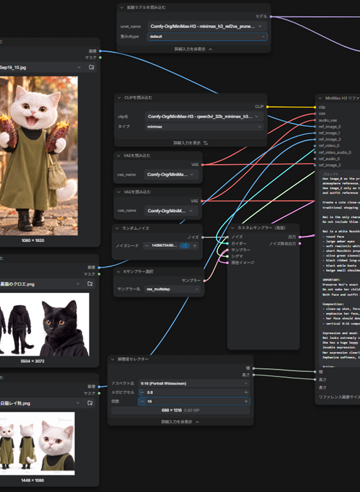
Task: Collapse the upper VAEを読み込む node
Action: (118, 156)
